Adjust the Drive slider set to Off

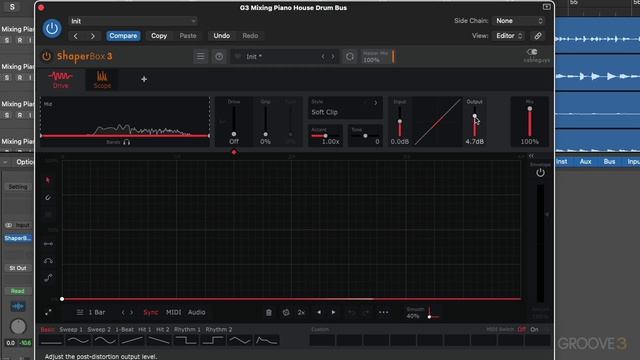click(234, 134)
